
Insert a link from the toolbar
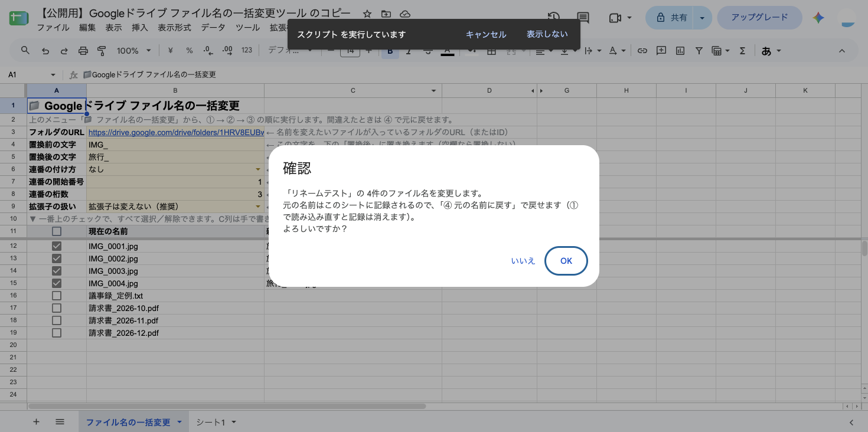(x=642, y=51)
